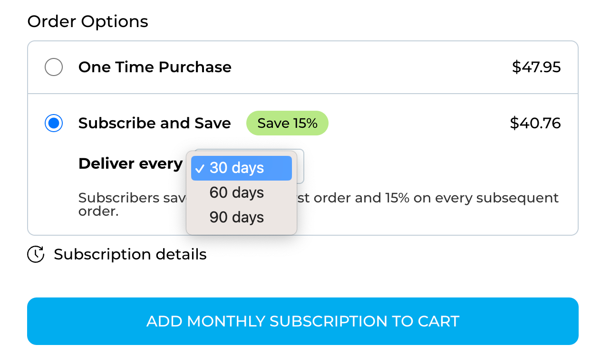The width and height of the screenshot is (601, 364).
Task: Choose 60 days delivery frequency
Action: [x=237, y=193]
